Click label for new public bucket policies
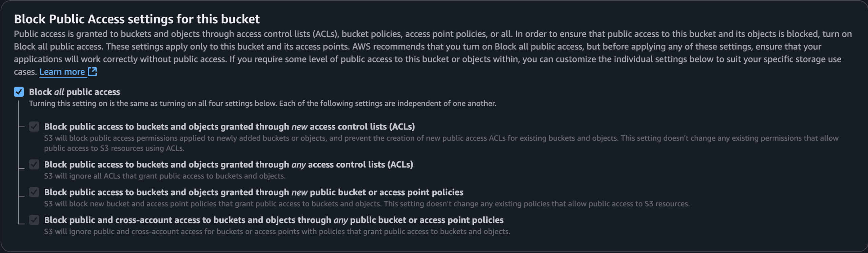Viewport: 868px width, 253px height. pyautogui.click(x=254, y=192)
